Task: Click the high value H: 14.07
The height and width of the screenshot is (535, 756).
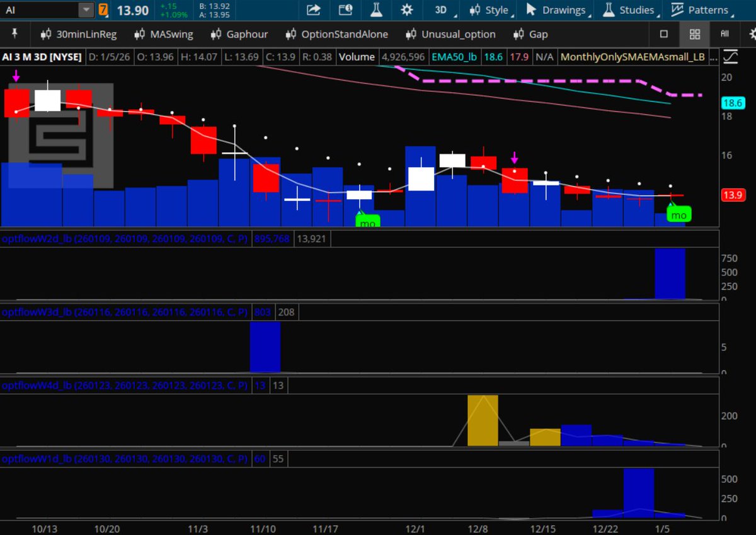Action: coord(199,57)
